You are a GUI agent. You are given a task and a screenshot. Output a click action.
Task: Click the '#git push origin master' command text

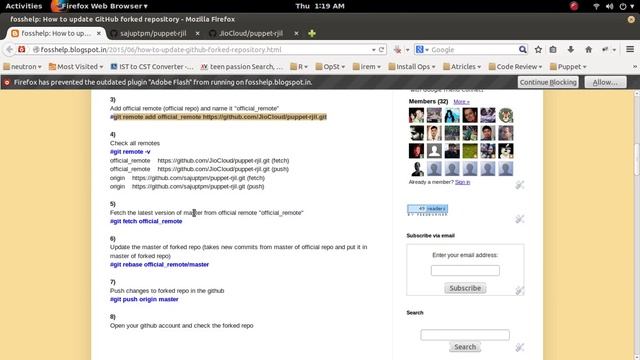tap(144, 299)
